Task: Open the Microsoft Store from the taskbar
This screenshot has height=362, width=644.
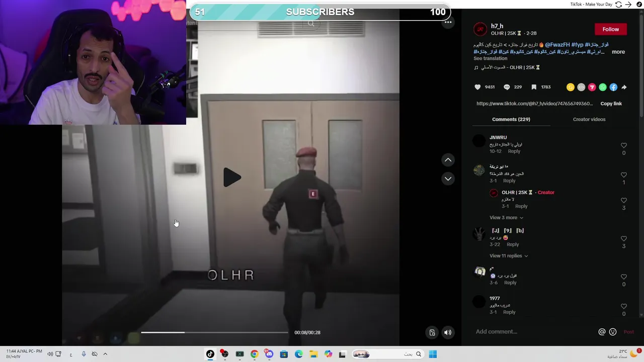Action: tap(284, 354)
